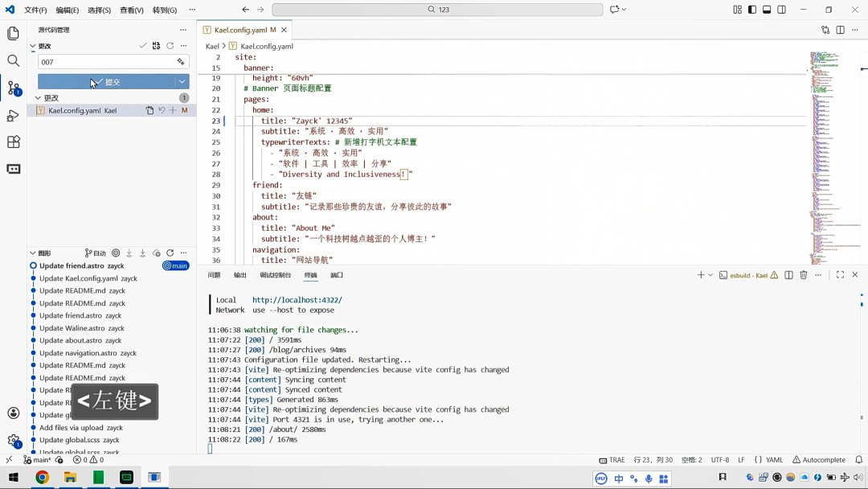Screen dimensions: 868x489
Task: Toggle the secondary side bar visibility
Action: point(781,10)
